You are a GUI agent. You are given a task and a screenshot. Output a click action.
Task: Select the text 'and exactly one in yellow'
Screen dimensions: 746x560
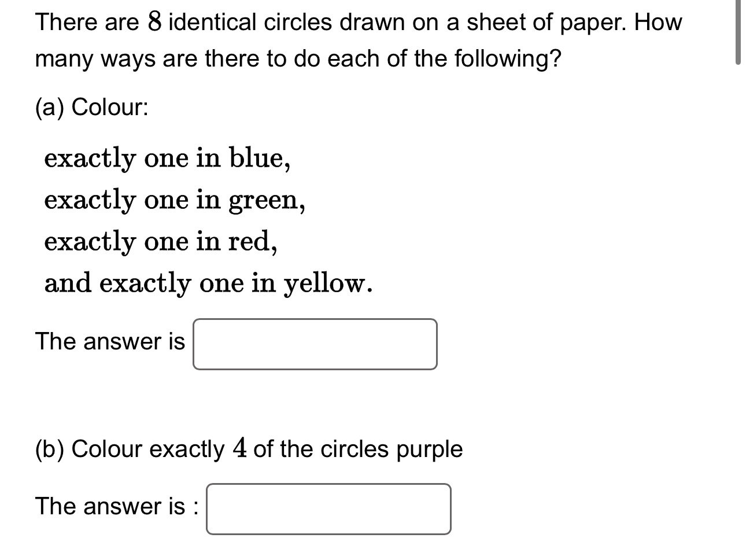[208, 283]
